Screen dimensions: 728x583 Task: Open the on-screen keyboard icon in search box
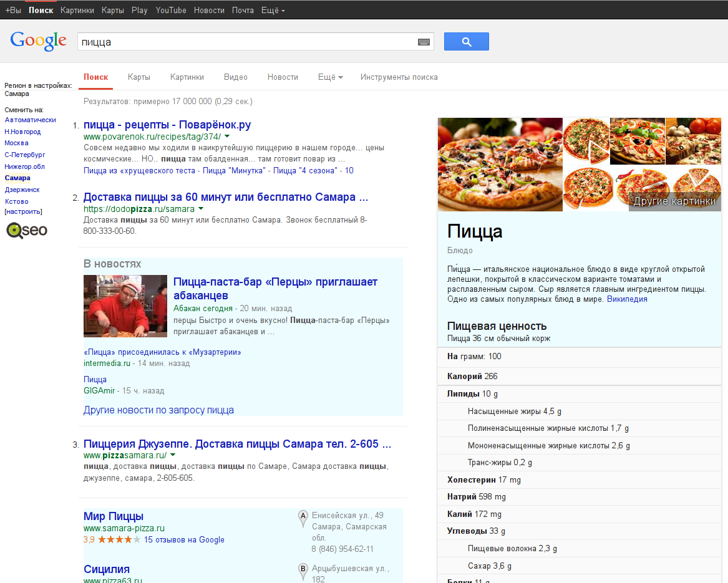click(424, 42)
